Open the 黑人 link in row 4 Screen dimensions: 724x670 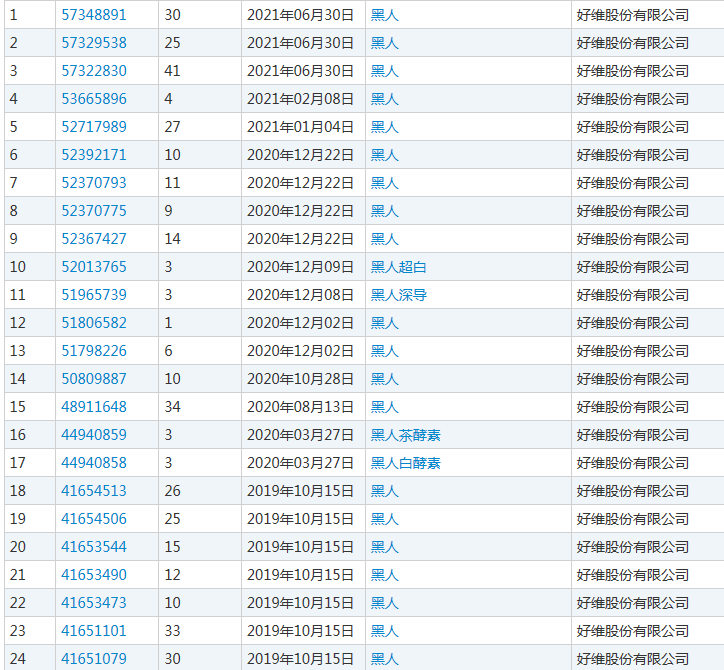pyautogui.click(x=385, y=99)
